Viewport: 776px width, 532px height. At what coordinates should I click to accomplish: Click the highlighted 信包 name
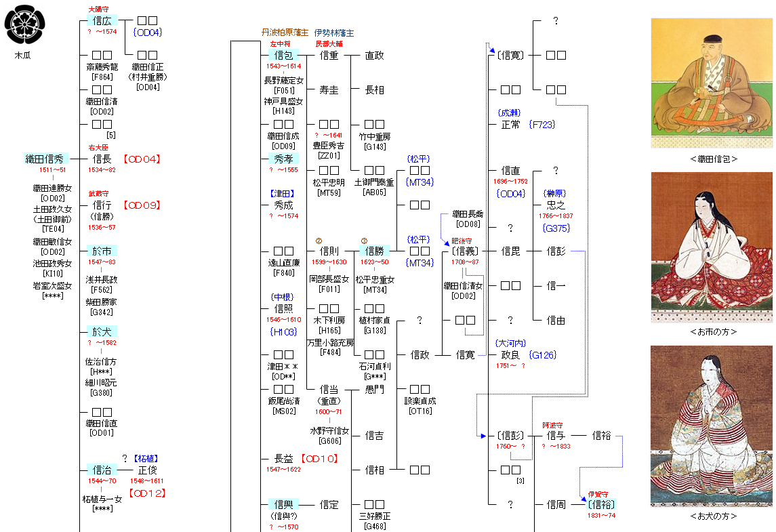pyautogui.click(x=283, y=56)
